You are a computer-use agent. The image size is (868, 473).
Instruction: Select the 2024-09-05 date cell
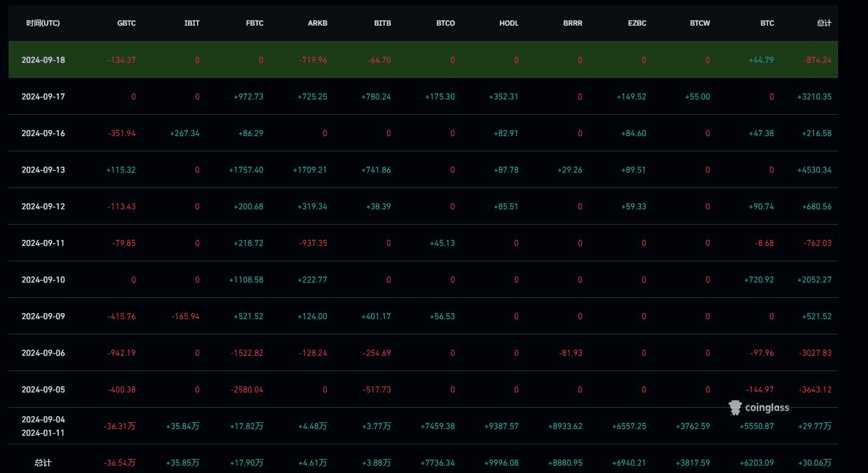click(x=43, y=389)
